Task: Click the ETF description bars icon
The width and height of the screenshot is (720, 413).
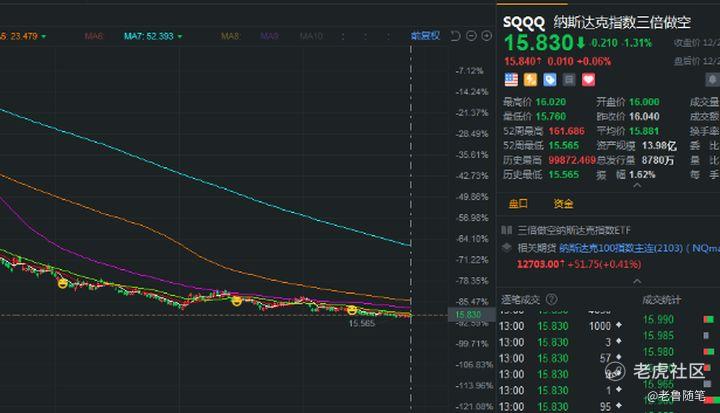Action: [506, 230]
